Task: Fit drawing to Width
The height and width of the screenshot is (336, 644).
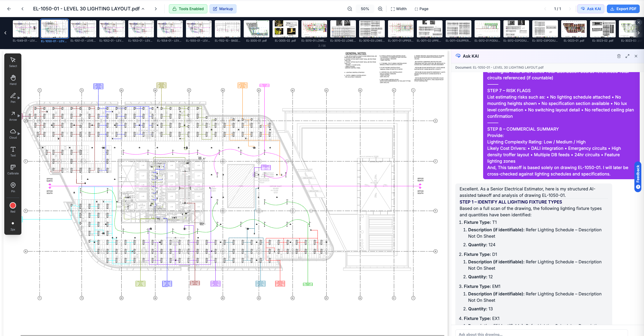Action: [x=398, y=9]
